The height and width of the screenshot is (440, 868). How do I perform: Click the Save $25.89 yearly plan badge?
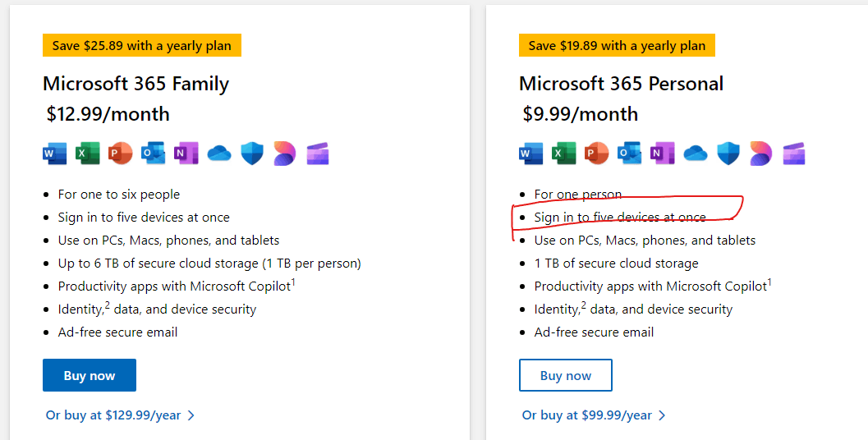(142, 45)
